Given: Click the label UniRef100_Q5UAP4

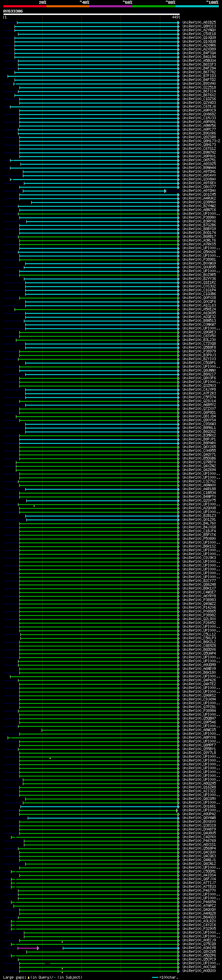Looking at the screenshot, I should [x=199, y=653].
